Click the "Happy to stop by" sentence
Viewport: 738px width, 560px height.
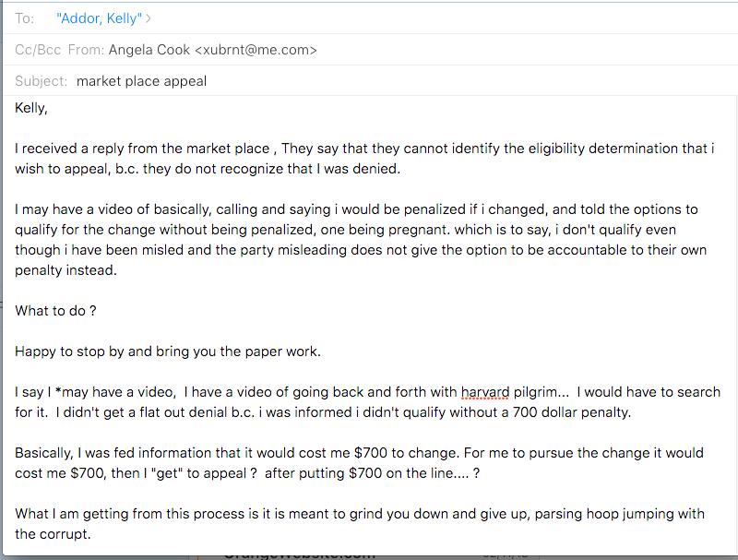tap(168, 351)
